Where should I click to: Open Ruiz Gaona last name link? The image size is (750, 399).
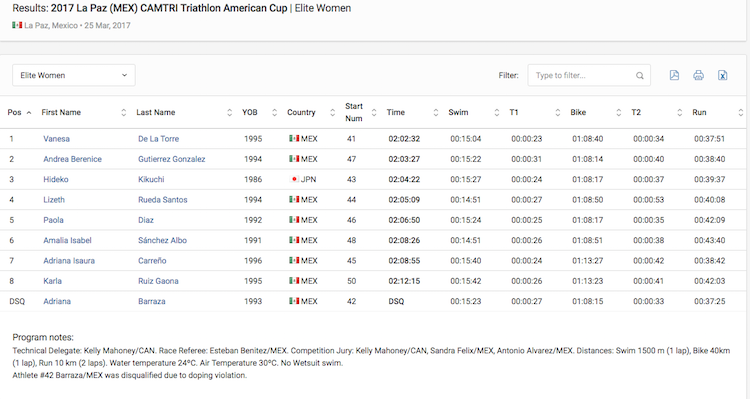pyautogui.click(x=158, y=281)
